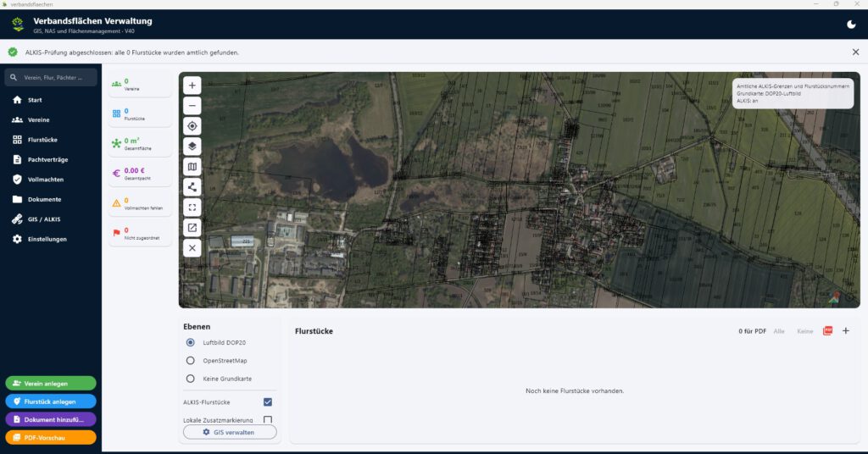Open the Vereine counter card
The width and height of the screenshot is (868, 454).
coord(140,85)
